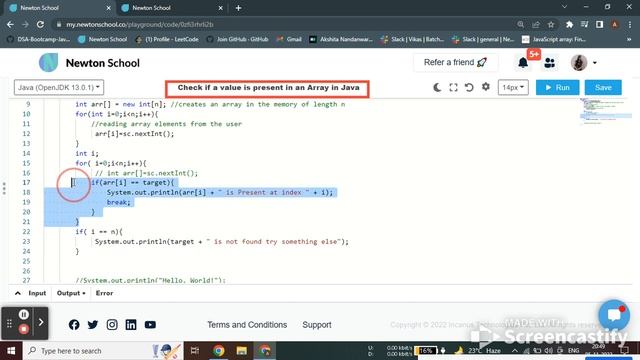Open Twitter page link

[x=93, y=324]
